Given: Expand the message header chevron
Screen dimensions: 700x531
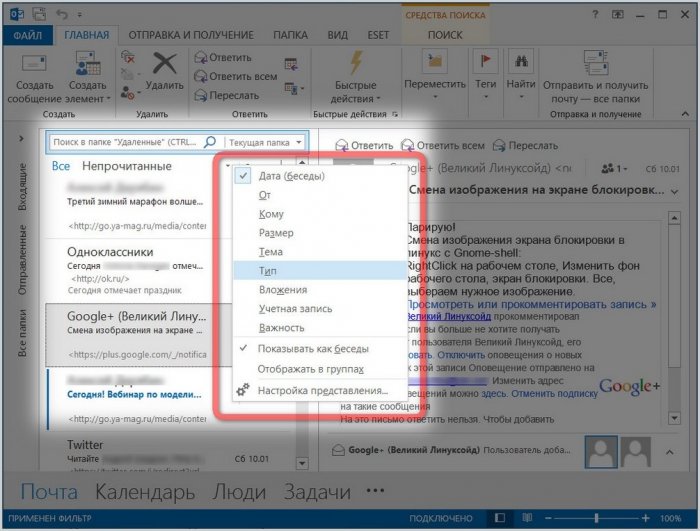Looking at the screenshot, I should point(675,191).
